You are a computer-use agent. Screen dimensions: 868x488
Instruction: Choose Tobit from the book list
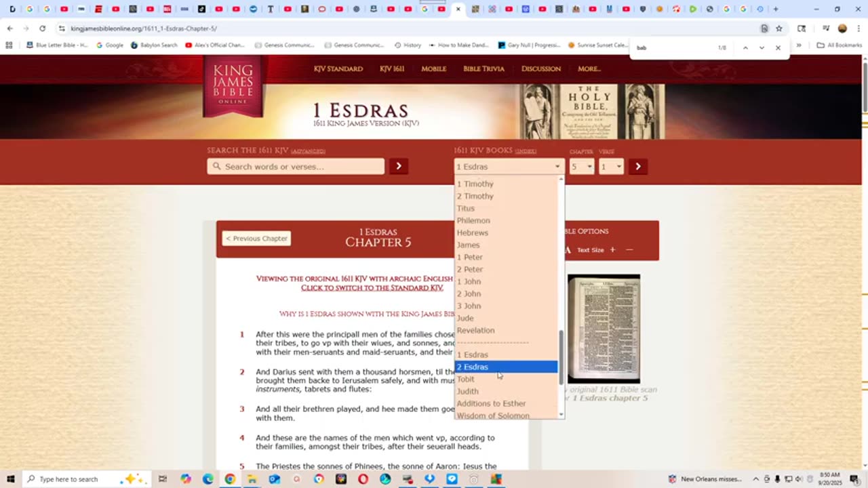(506, 379)
